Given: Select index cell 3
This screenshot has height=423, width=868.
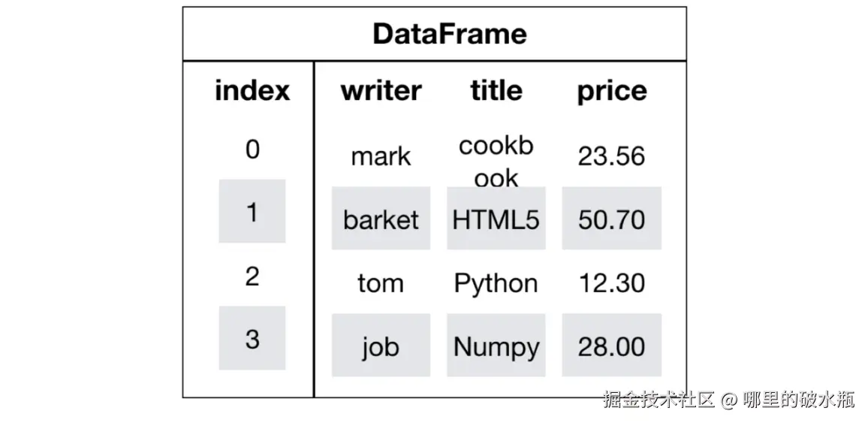Looking at the screenshot, I should [x=252, y=338].
